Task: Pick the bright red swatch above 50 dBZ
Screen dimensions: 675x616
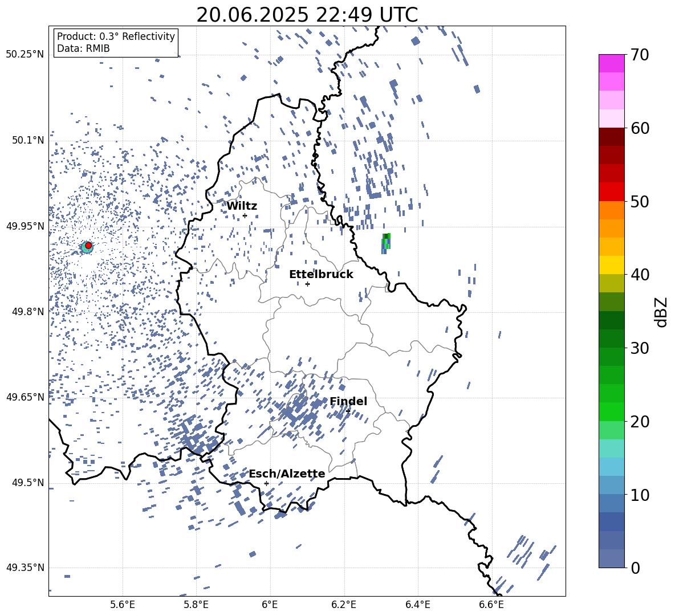Action: (x=611, y=192)
